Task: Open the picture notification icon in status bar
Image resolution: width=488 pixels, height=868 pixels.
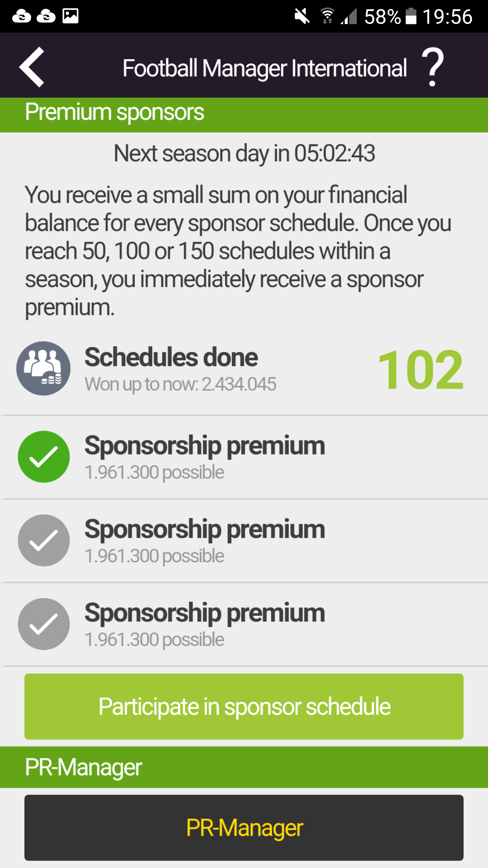Action: [x=70, y=16]
